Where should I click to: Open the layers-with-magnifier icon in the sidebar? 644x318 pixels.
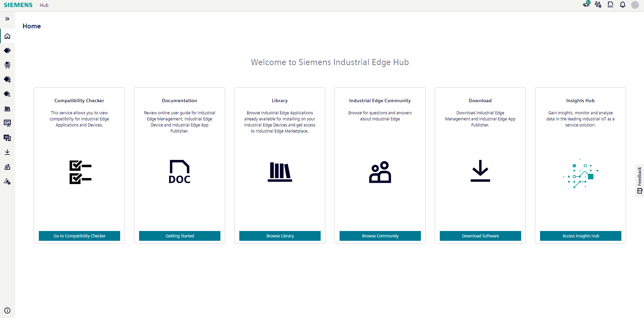click(7, 94)
